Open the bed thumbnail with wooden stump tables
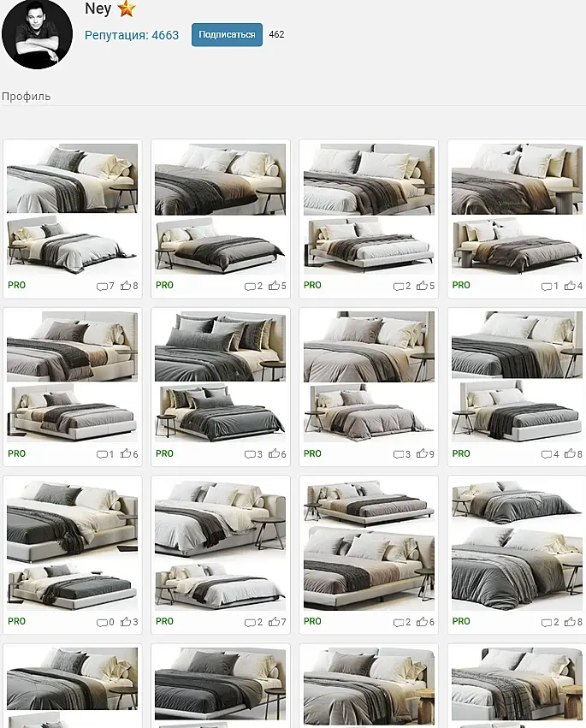 369,685
